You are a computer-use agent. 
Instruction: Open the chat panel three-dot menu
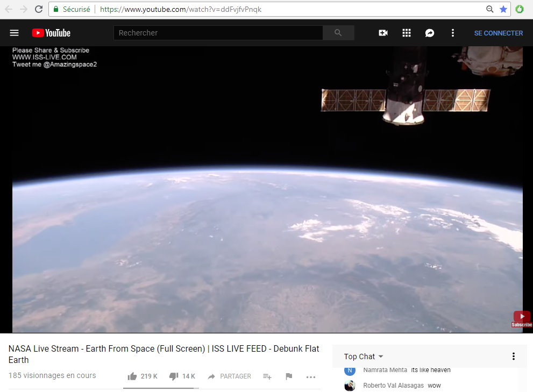click(x=513, y=357)
